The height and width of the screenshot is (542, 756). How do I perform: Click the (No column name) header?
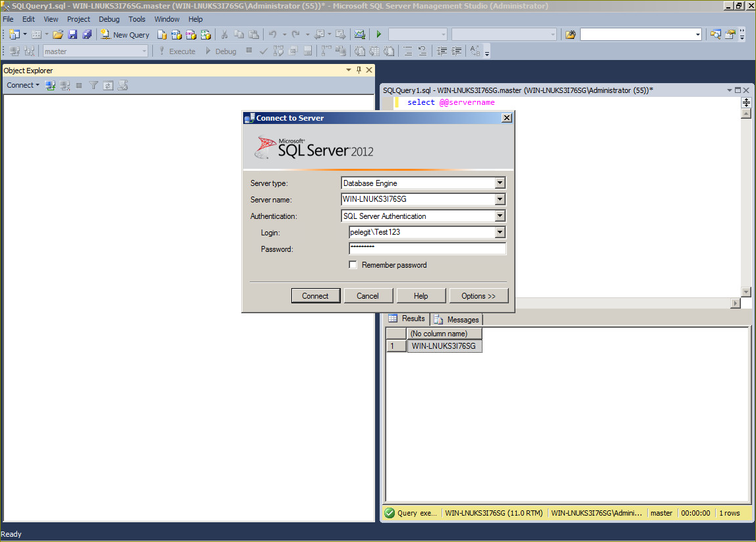point(444,334)
